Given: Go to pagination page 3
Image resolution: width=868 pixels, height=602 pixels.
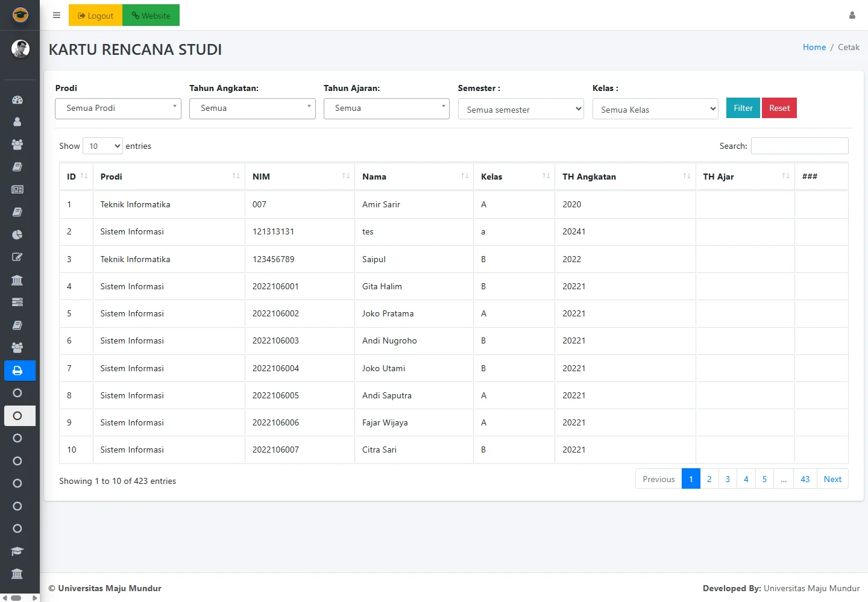Looking at the screenshot, I should [x=728, y=479].
